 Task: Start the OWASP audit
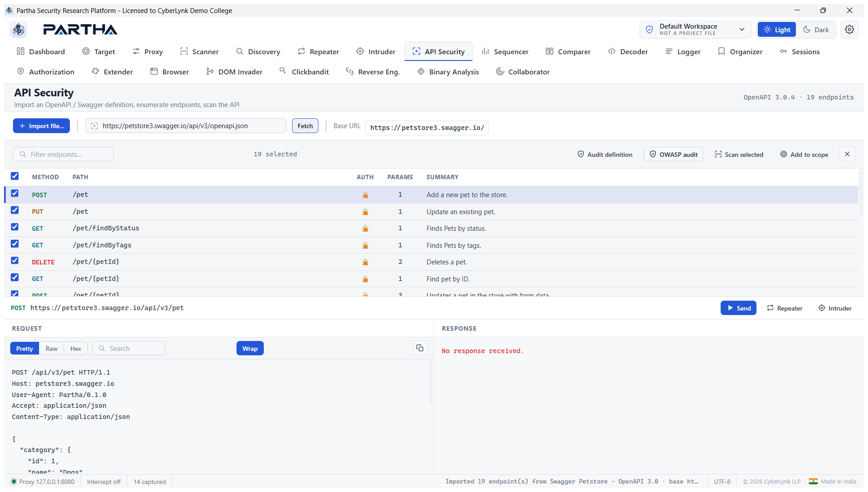(x=673, y=154)
